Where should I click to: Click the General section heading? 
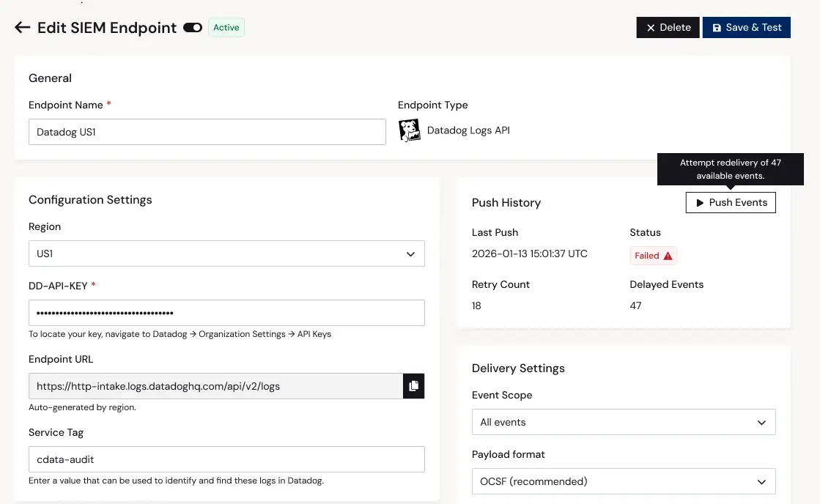[x=51, y=78]
